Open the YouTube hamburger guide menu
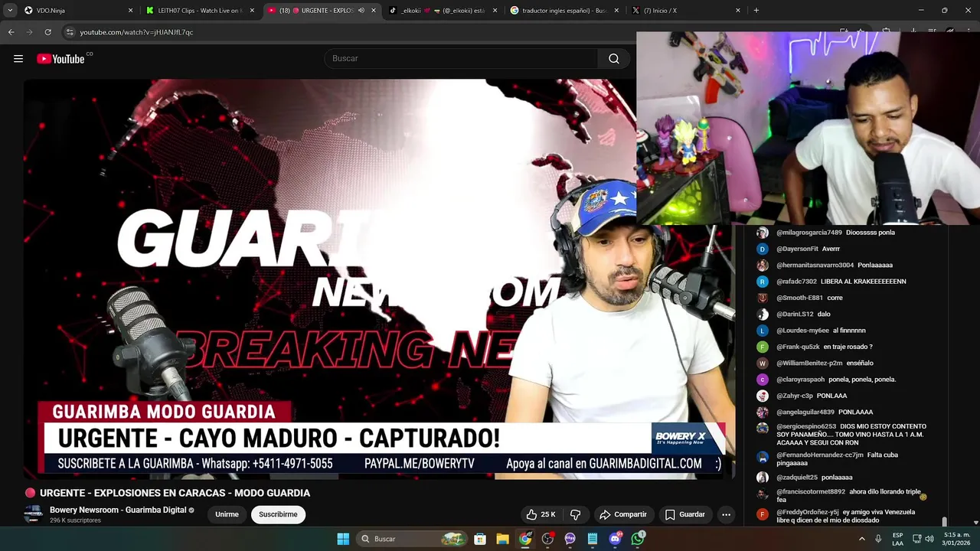 pos(18,59)
